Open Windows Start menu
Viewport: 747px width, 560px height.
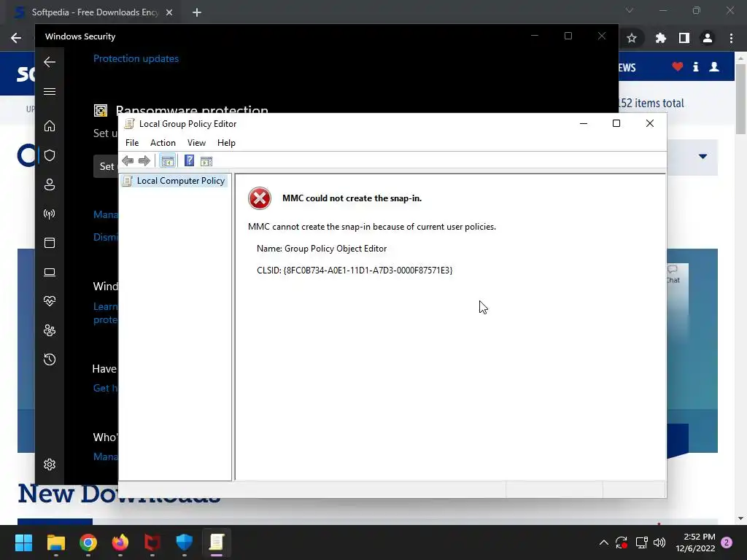pos(23,542)
